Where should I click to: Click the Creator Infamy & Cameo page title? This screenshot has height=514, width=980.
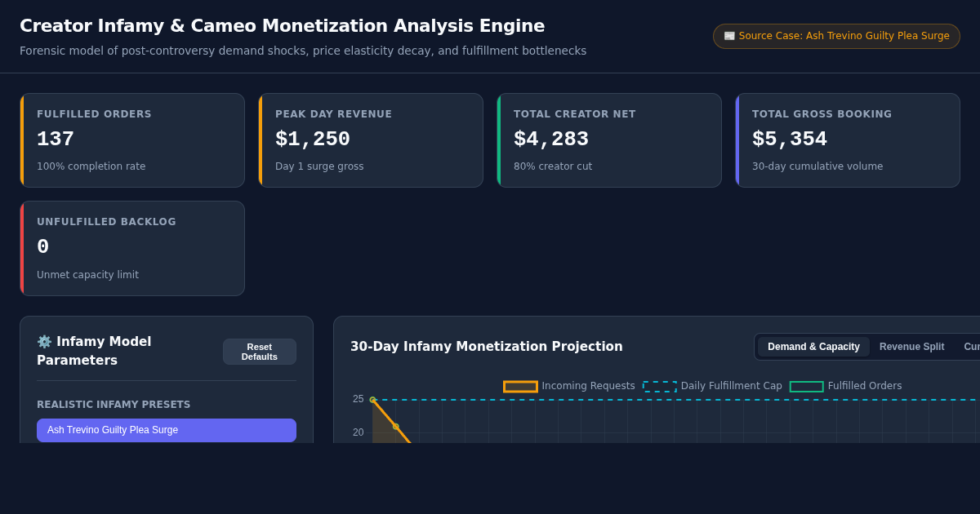coord(282,26)
